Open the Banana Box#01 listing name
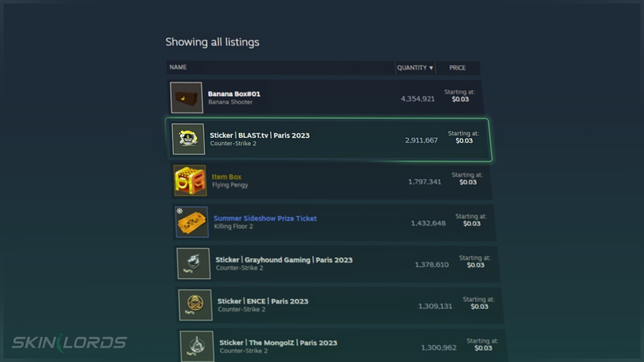 point(234,94)
